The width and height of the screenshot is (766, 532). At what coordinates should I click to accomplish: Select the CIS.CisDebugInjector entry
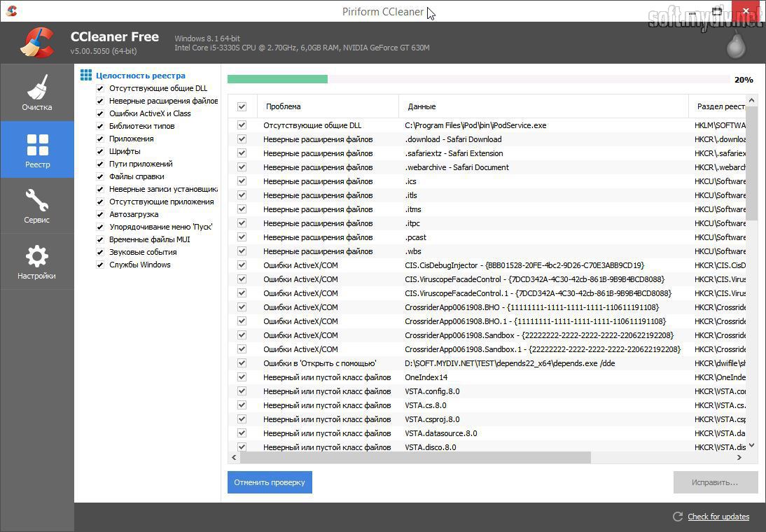pos(487,265)
